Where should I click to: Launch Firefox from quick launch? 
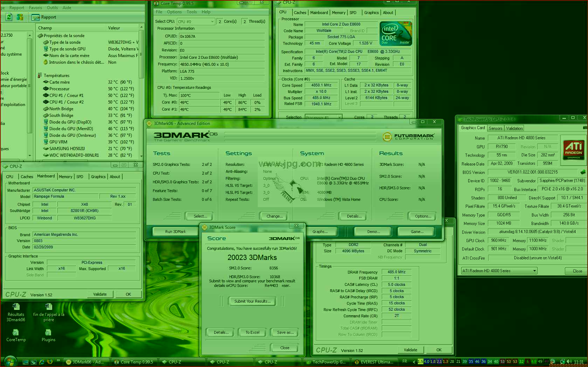[50, 362]
